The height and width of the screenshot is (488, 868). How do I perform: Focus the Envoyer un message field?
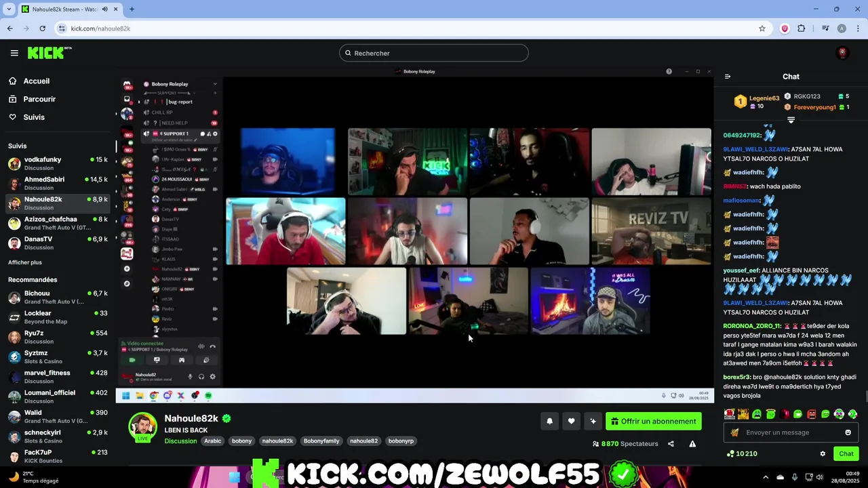coord(791,432)
